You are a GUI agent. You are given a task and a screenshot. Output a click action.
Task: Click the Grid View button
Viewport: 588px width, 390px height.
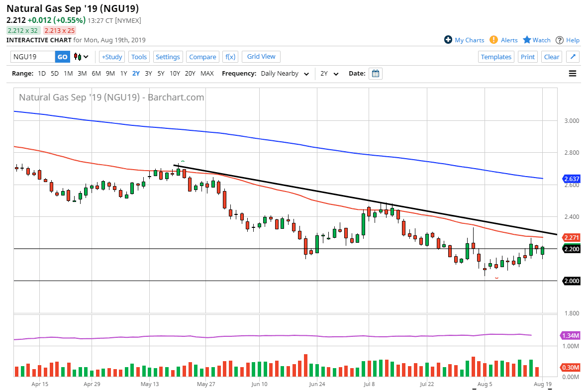pos(261,57)
